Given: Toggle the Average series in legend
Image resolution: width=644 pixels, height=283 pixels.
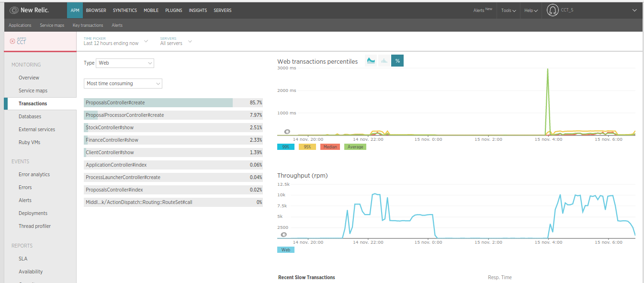Looking at the screenshot, I should click(x=355, y=147).
